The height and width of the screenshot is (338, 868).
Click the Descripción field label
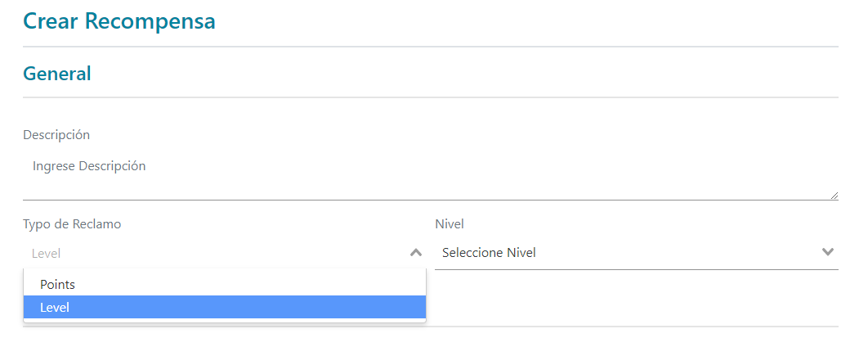tap(56, 134)
